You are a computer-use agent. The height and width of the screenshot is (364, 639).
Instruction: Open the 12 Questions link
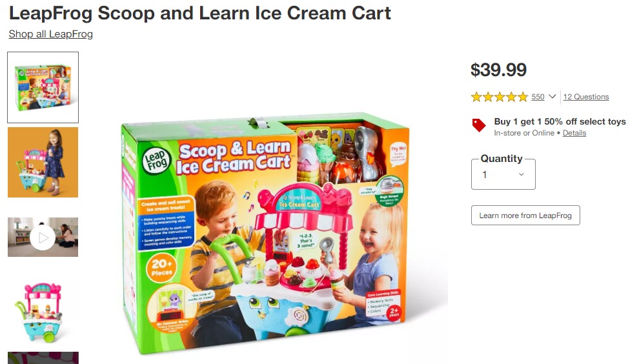(x=586, y=97)
